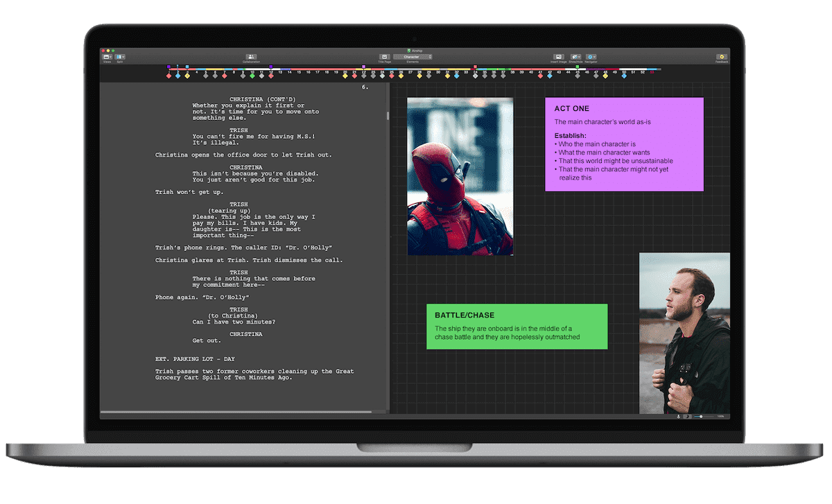Screen dimensions: 832x504
Task: Click the zoom level slider
Action: click(701, 416)
